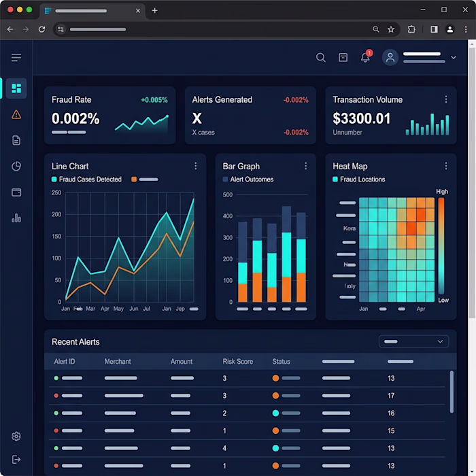476x476 pixels.
Task: Click the logout icon in sidebar
Action: coord(16,459)
